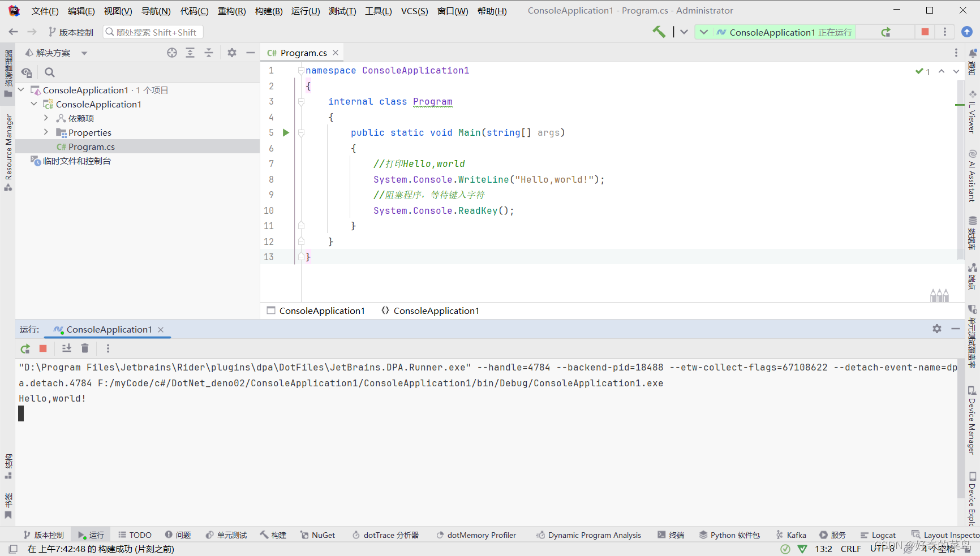Screen dimensions: 980x556
Task: Open dotMemory Profiler tool window
Action: pos(476,535)
